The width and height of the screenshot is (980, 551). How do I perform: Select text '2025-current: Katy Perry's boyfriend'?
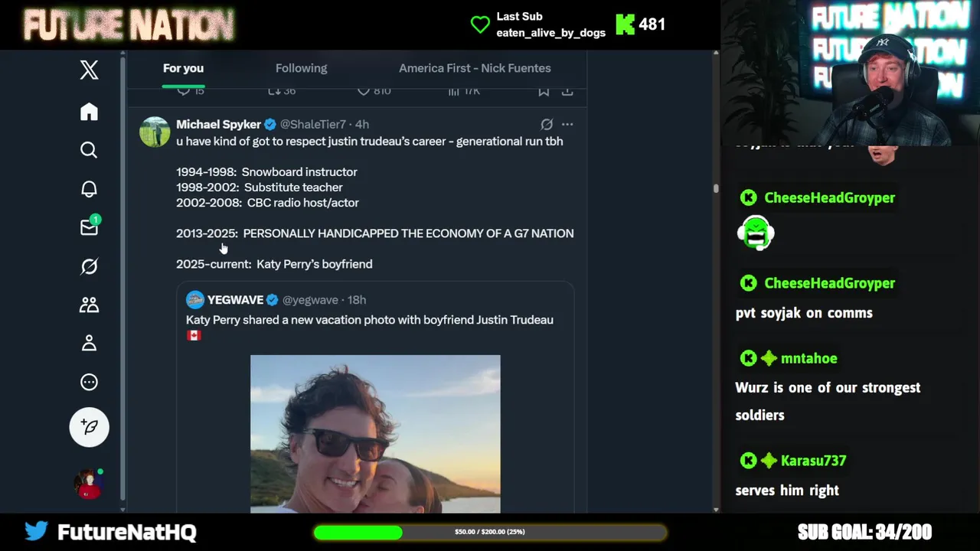pos(274,264)
